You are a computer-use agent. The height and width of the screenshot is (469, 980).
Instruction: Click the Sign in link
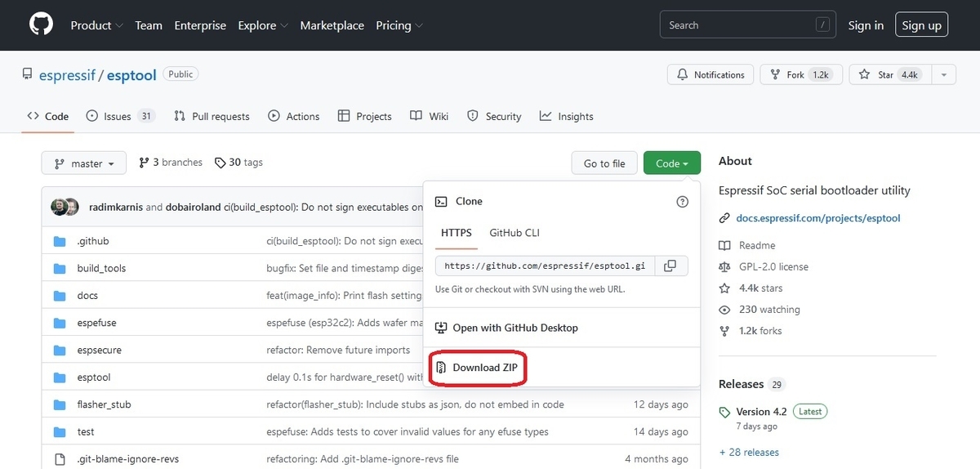click(x=866, y=25)
